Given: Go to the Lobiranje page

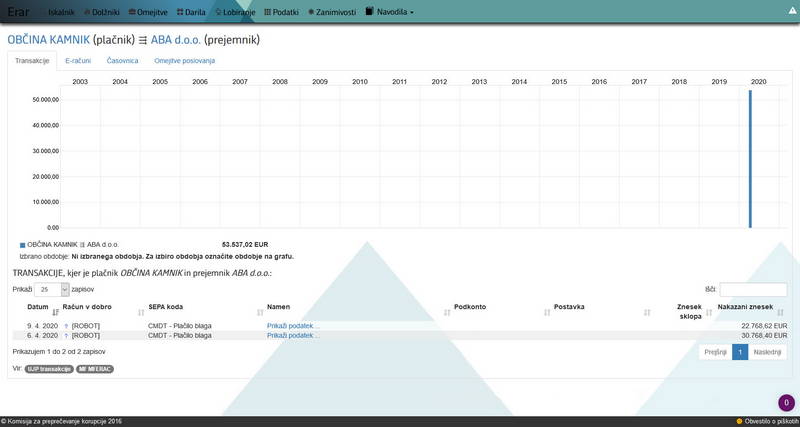Looking at the screenshot, I should (x=235, y=12).
